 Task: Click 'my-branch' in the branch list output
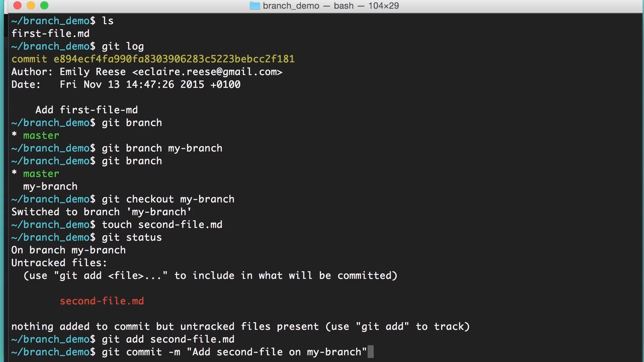point(50,186)
